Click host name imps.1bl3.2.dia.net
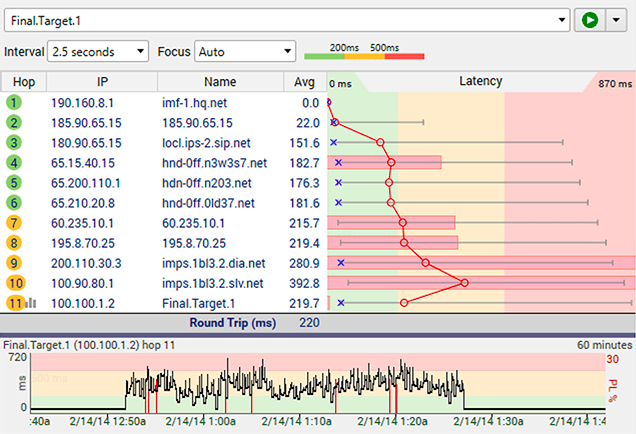Image resolution: width=636 pixels, height=434 pixels. coord(213,264)
